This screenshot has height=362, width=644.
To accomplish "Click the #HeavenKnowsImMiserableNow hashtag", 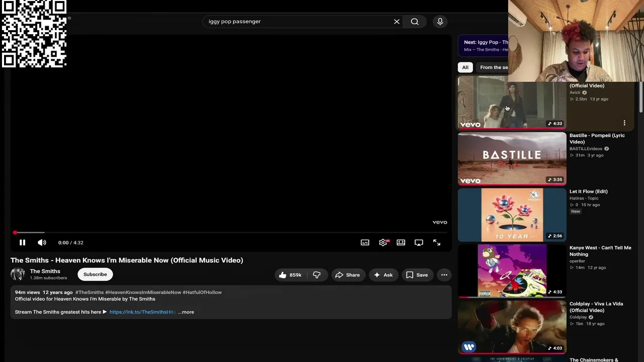I will coord(143,292).
